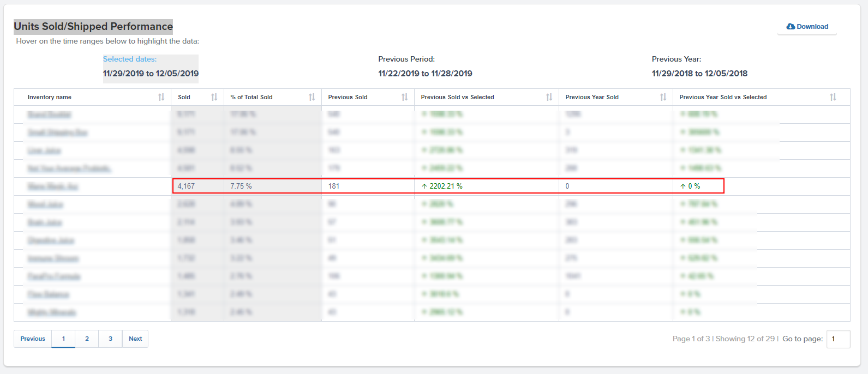The image size is (868, 374).
Task: Focus the Go to page input field
Action: pos(837,339)
